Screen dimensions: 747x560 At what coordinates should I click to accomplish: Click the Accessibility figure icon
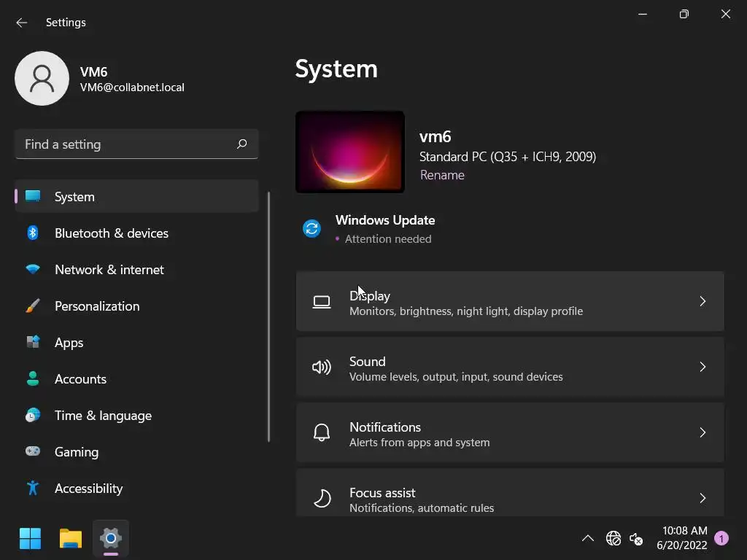[33, 488]
